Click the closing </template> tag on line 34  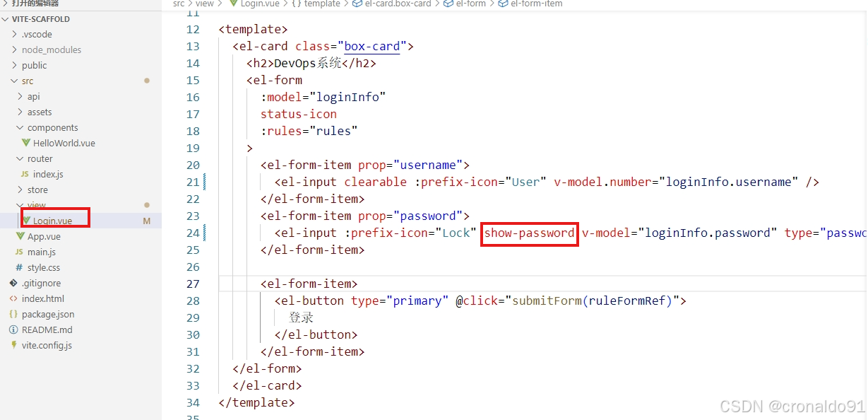tap(256, 402)
